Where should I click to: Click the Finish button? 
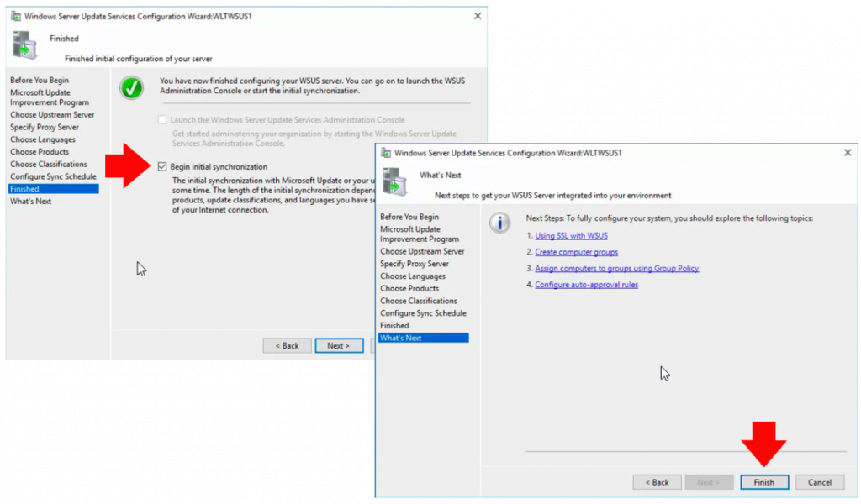[x=763, y=481]
